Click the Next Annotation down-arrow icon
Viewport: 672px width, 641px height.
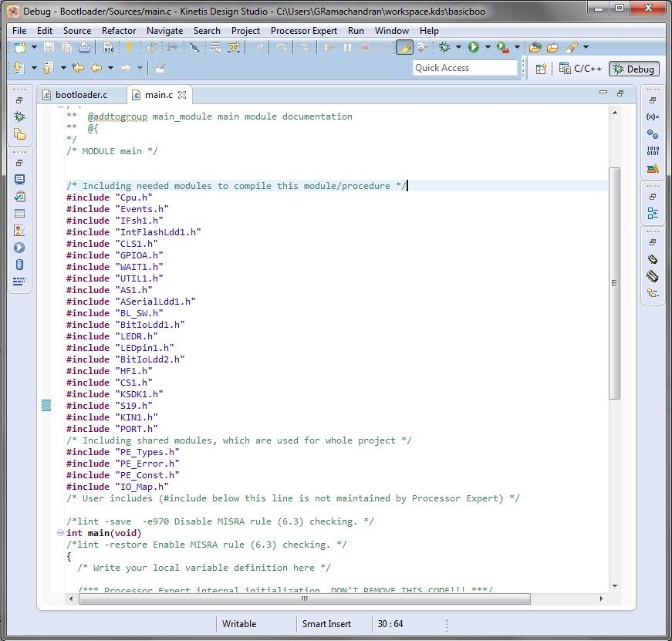point(19,68)
